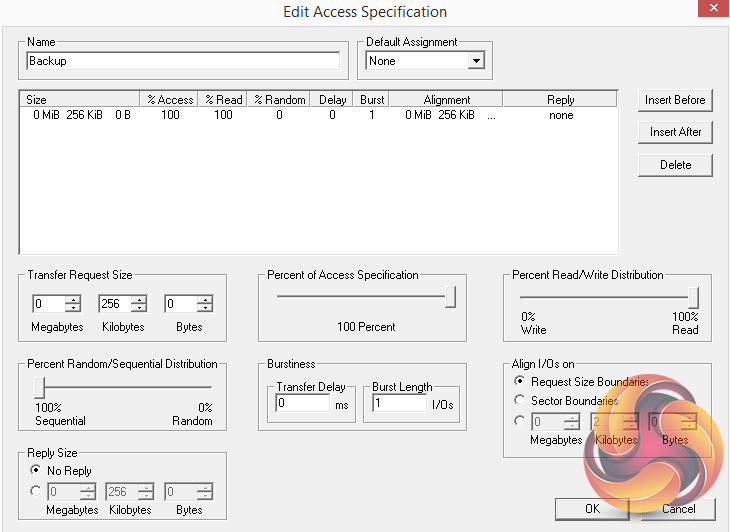730x532 pixels.
Task: Click the Random/Sequential Distribution slider handle
Action: [39, 387]
